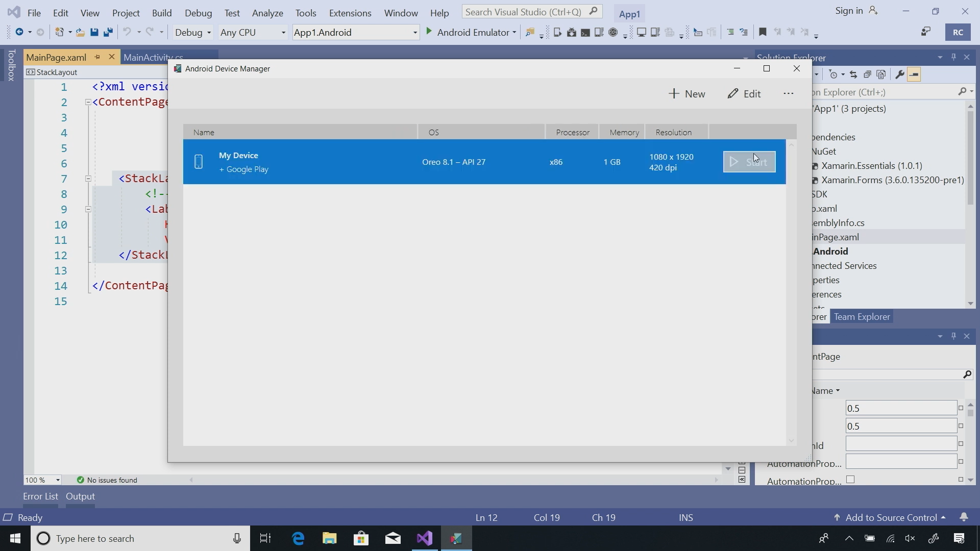This screenshot has width=980, height=551.
Task: Click the Open File toolbar icon
Action: [80, 32]
